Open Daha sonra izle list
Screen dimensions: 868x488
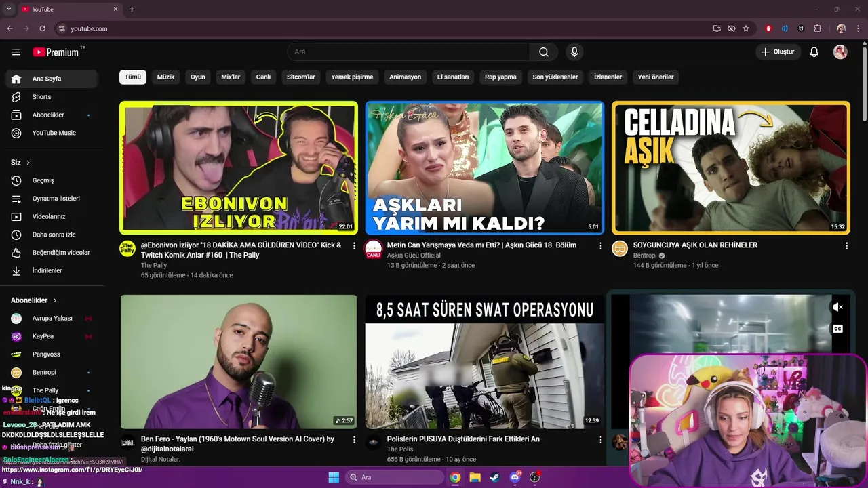coord(52,235)
